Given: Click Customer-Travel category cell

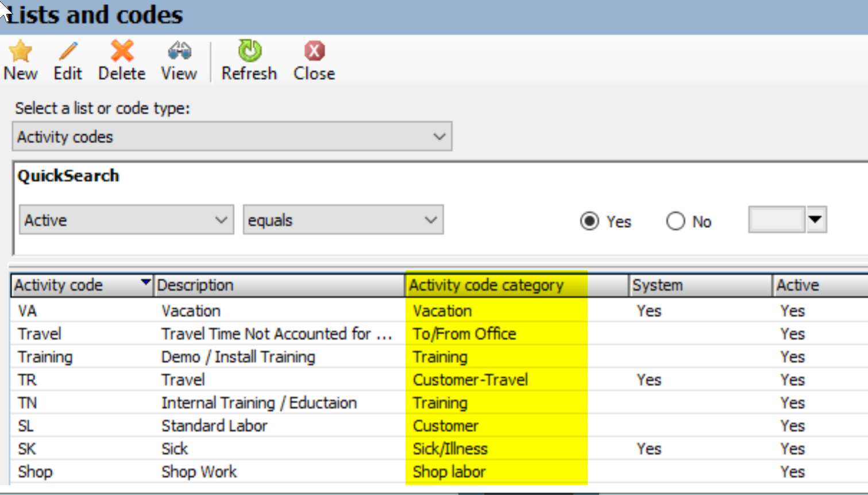Looking at the screenshot, I should [470, 379].
